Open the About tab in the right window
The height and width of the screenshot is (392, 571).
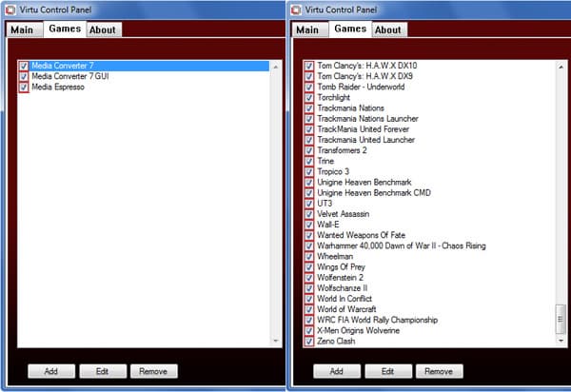[x=388, y=29]
